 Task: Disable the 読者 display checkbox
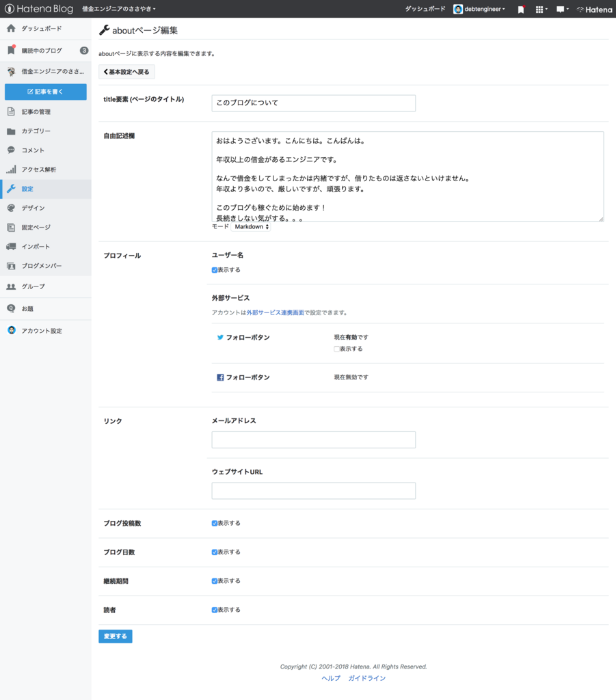(214, 609)
